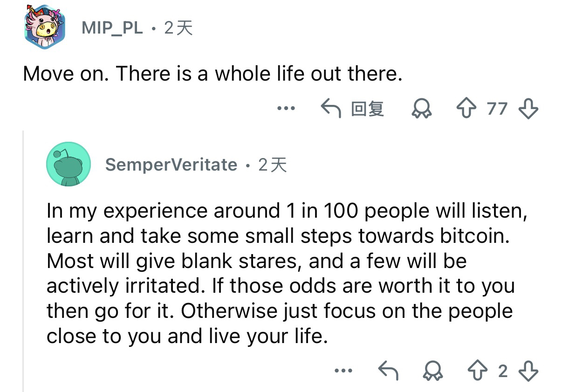Downvote MIP_PL's "Move on" comment
The height and width of the screenshot is (392, 562).
528,109
